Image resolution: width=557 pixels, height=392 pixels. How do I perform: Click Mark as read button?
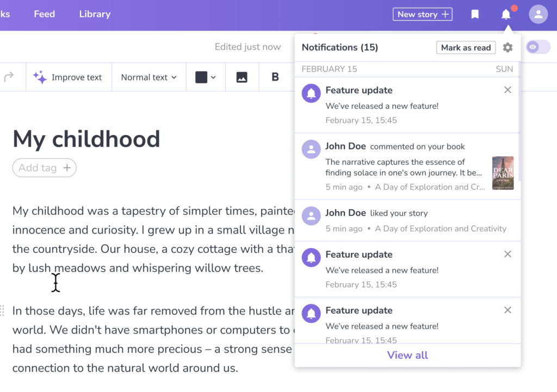click(x=466, y=47)
